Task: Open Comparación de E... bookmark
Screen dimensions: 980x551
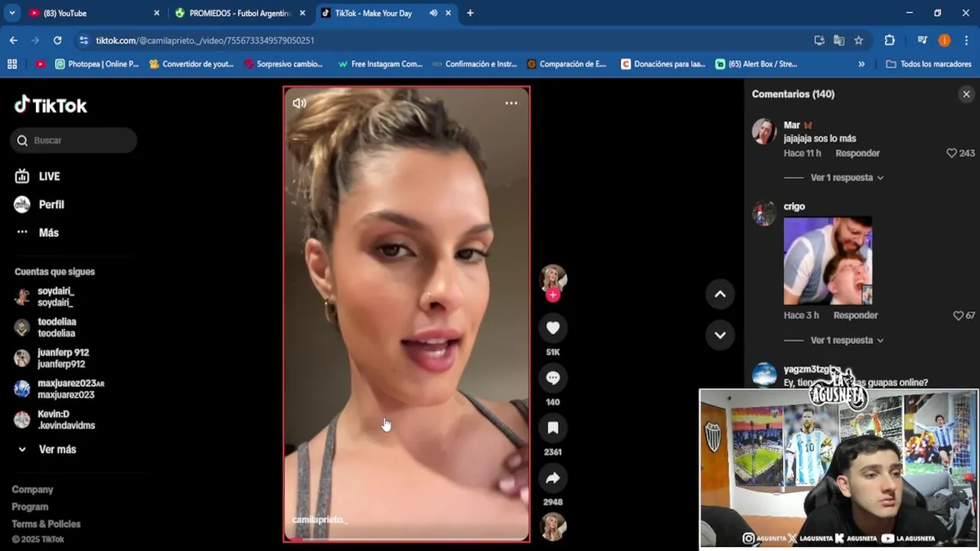Action: (x=567, y=64)
